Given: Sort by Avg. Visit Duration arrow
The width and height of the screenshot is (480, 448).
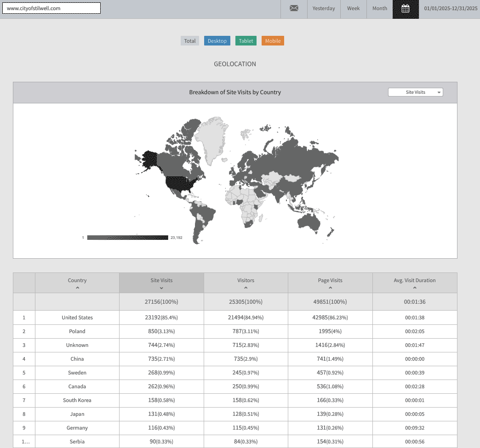Looking at the screenshot, I should coord(415,288).
